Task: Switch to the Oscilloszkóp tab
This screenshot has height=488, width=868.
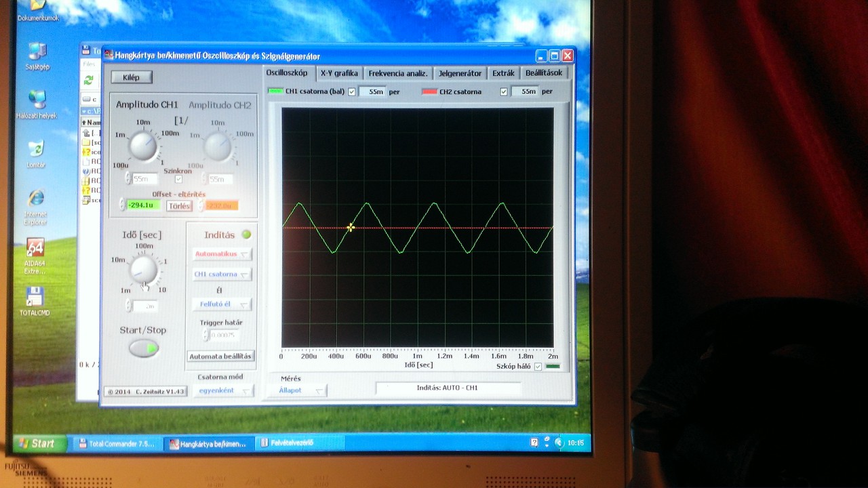Action: tap(286, 73)
